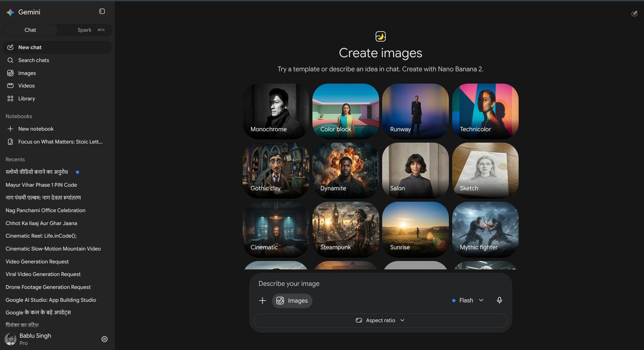Go to Videos section
644x350 pixels.
57,86
